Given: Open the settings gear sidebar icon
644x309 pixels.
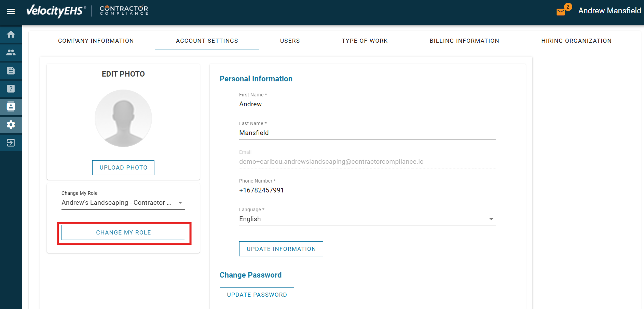Looking at the screenshot, I should point(11,125).
